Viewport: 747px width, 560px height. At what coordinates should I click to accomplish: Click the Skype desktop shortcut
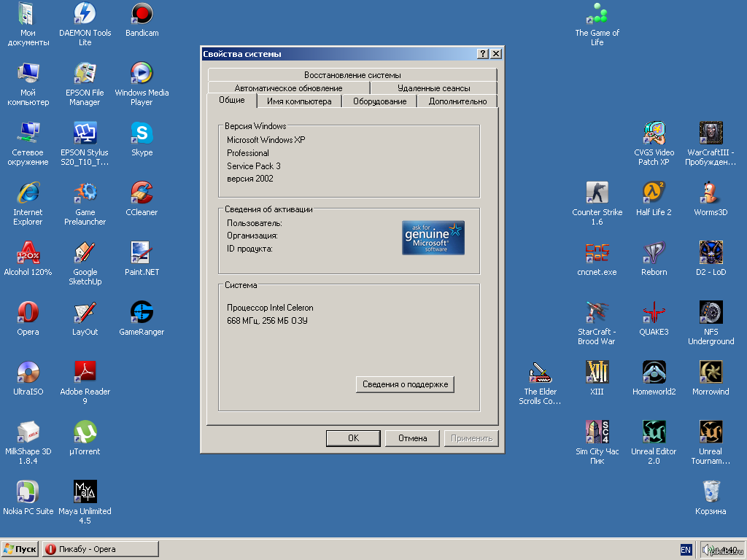tap(142, 133)
